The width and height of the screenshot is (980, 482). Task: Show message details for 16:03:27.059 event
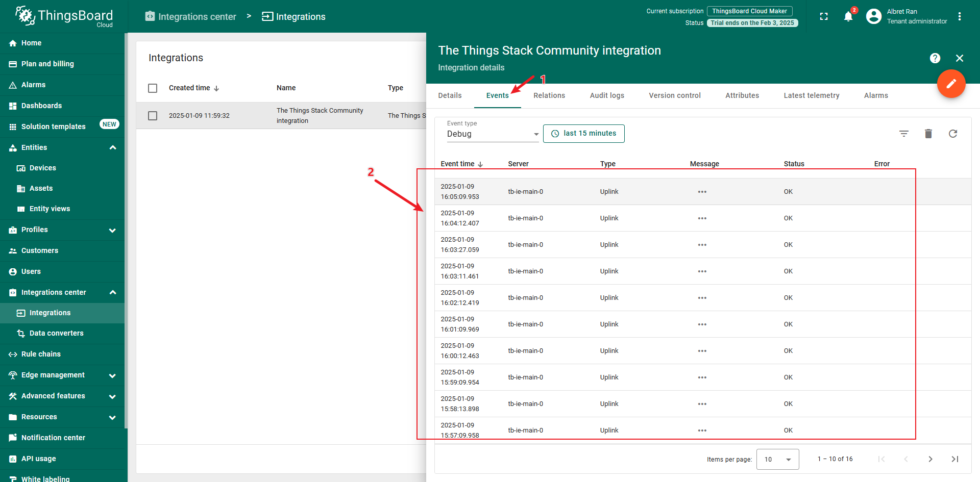click(x=702, y=245)
